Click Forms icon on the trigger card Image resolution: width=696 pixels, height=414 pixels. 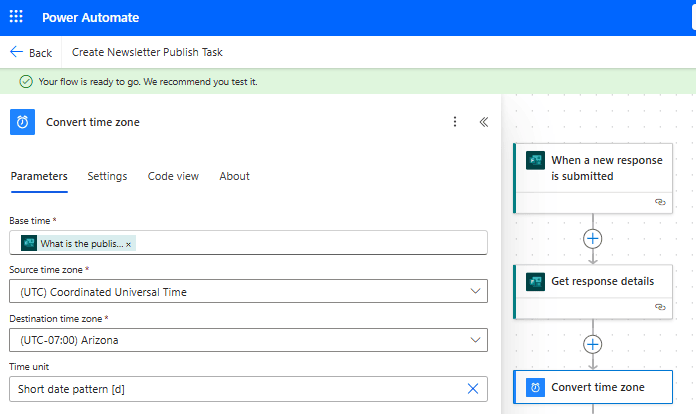pos(535,160)
